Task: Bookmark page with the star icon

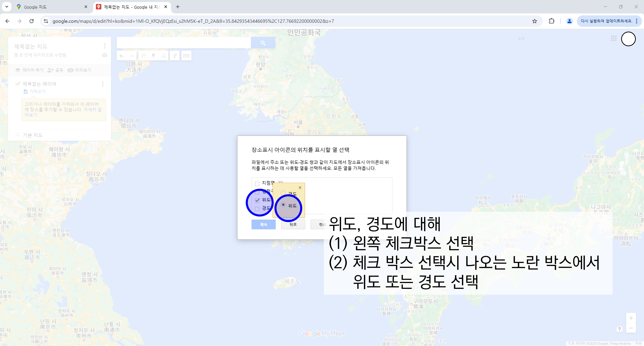Action: coord(535,21)
